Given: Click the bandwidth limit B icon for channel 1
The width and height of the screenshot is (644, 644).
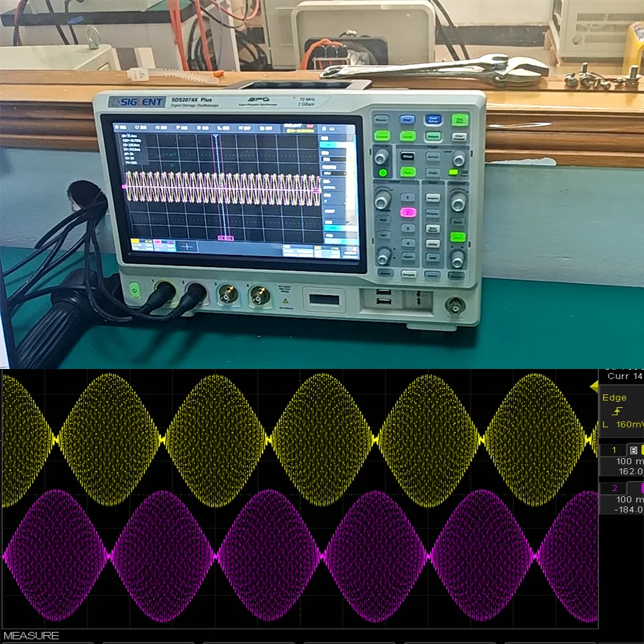Looking at the screenshot, I should [634, 450].
